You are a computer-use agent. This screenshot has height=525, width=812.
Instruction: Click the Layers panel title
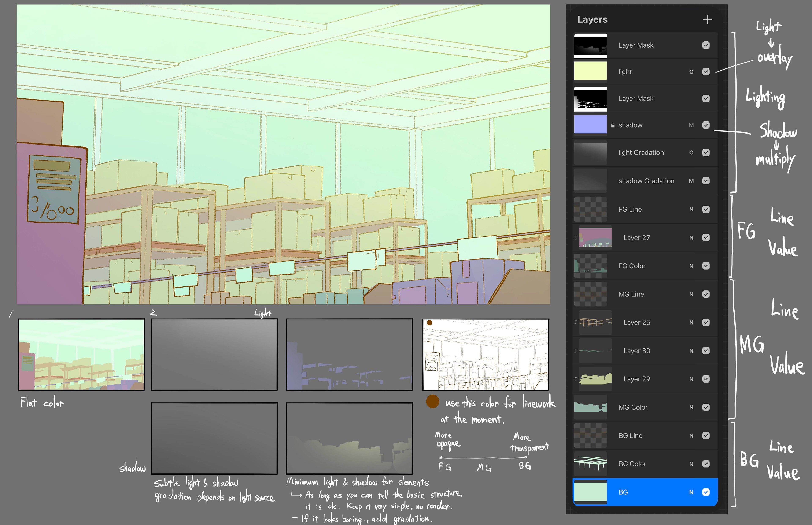pos(592,19)
